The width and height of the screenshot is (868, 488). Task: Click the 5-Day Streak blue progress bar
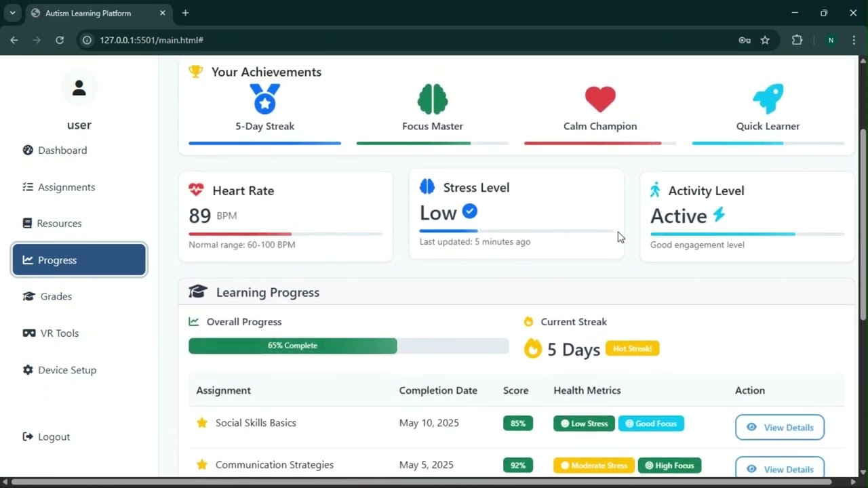(x=264, y=143)
